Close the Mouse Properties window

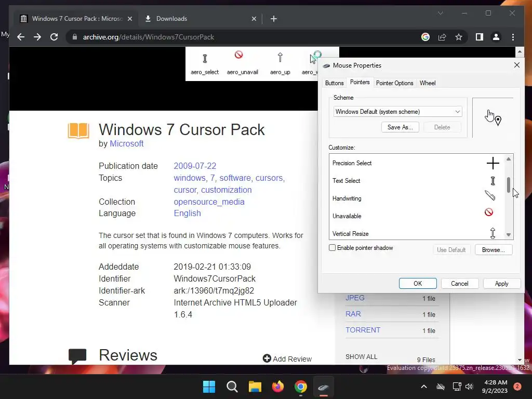tap(517, 65)
